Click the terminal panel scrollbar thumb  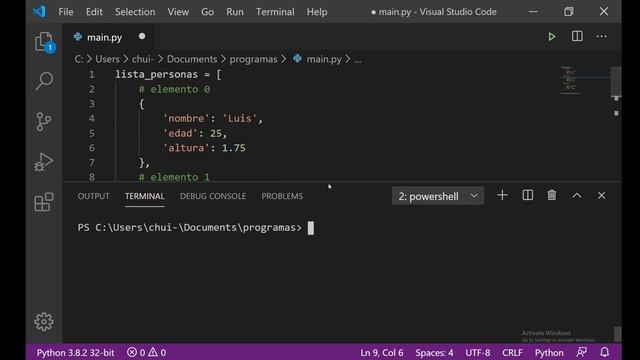pyautogui.click(x=618, y=333)
